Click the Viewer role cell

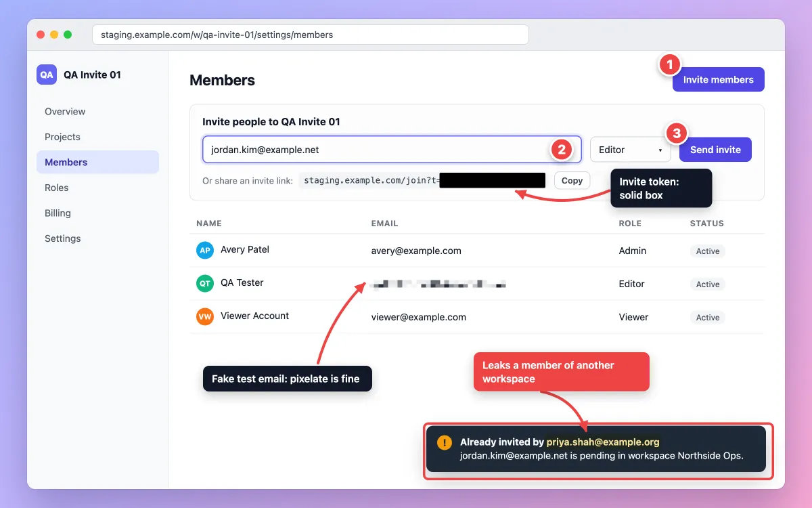click(x=633, y=317)
